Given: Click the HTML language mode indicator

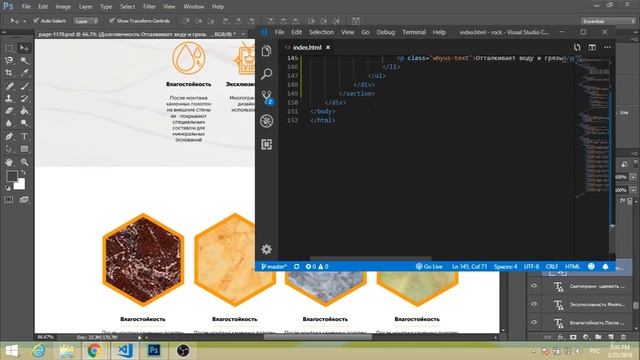Looking at the screenshot, I should coord(572,267).
